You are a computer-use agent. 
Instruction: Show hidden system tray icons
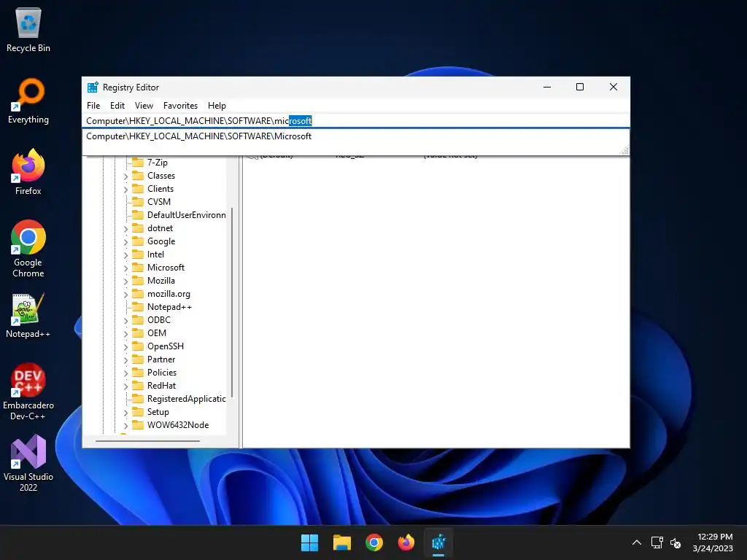tap(636, 542)
